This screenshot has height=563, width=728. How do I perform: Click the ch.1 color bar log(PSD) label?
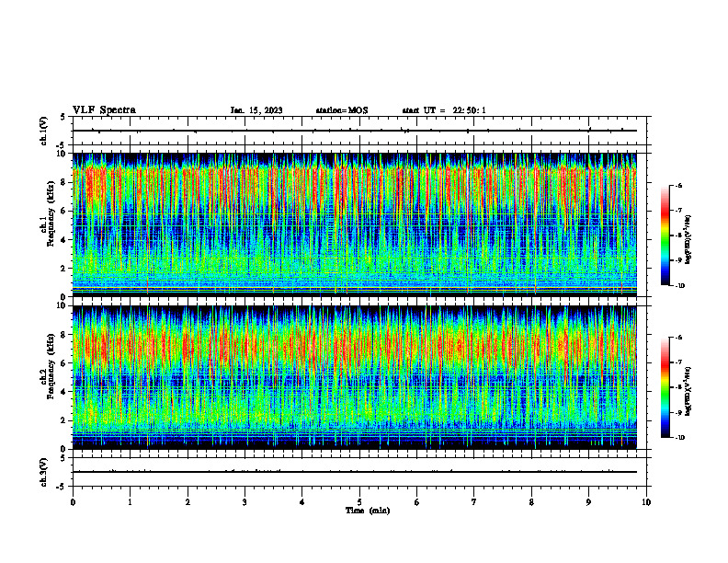tap(688, 240)
